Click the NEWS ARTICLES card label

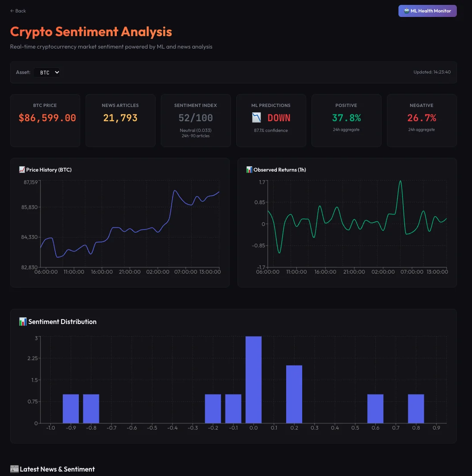[120, 105]
